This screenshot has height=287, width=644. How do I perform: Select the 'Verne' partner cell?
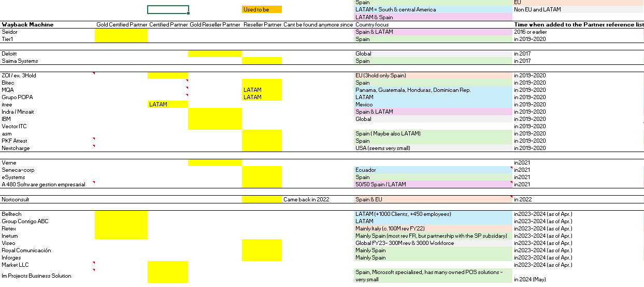point(48,162)
